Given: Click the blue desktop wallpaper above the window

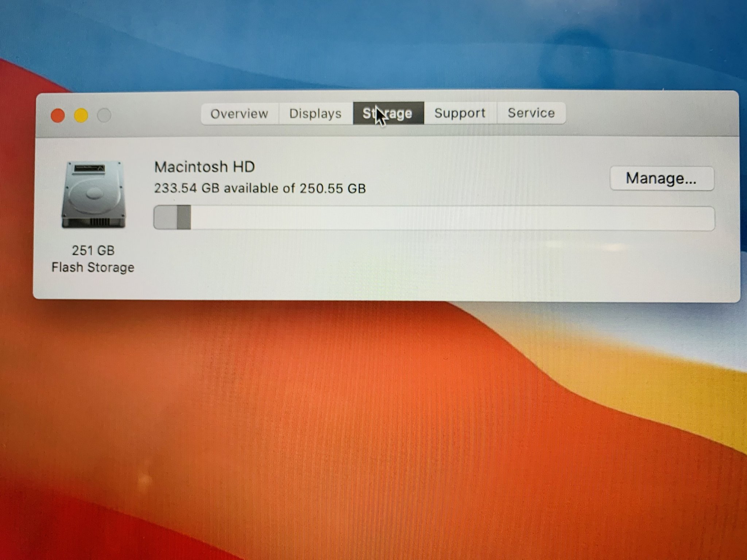Looking at the screenshot, I should click(365, 44).
